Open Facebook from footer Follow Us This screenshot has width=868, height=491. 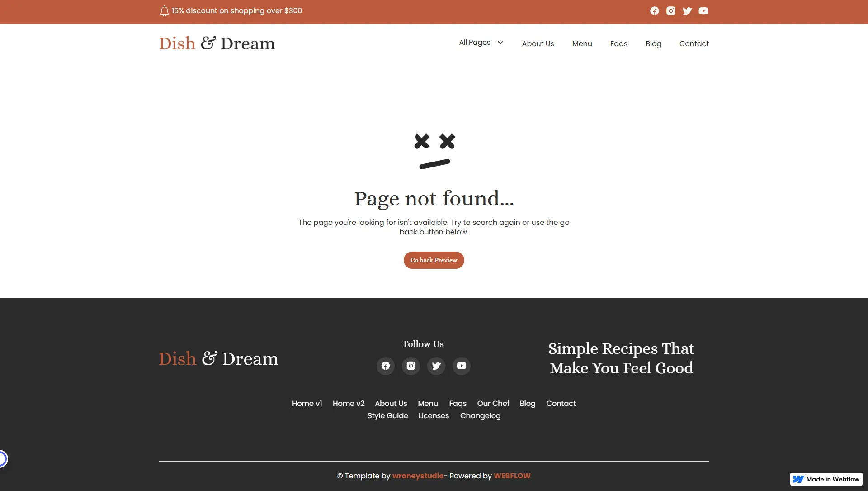[386, 366]
